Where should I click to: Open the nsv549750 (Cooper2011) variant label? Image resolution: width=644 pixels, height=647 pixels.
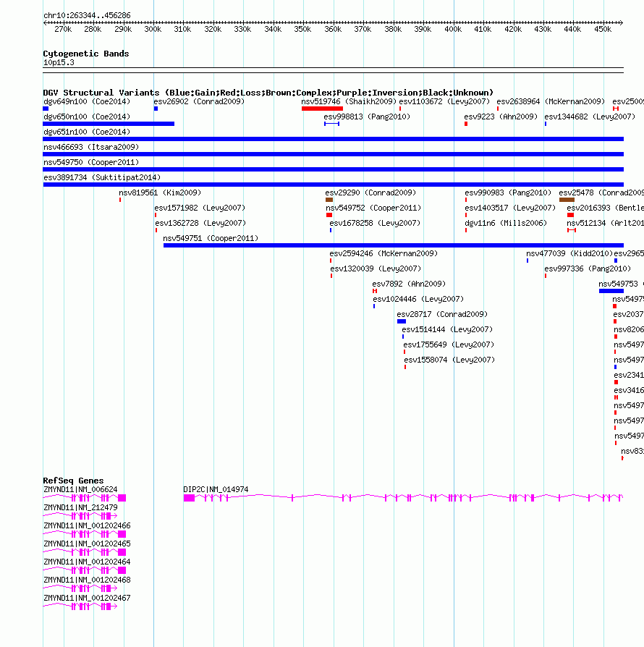(x=91, y=163)
